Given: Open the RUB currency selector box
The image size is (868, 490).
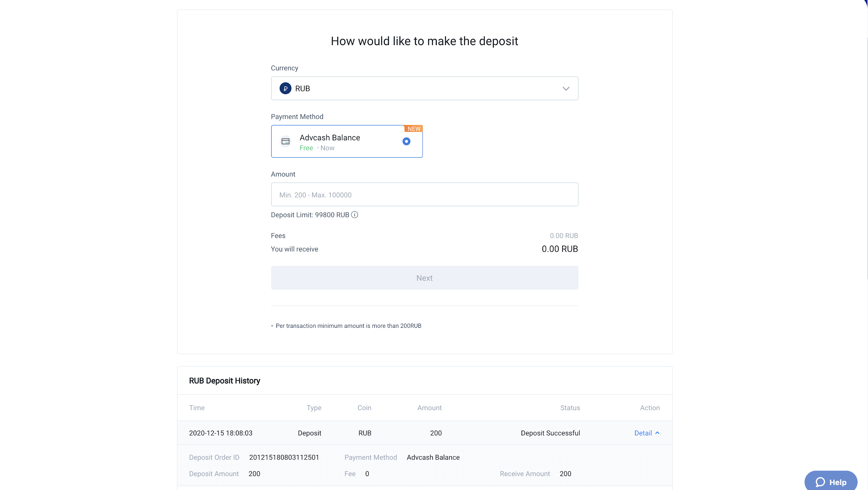Looking at the screenshot, I should [x=425, y=89].
